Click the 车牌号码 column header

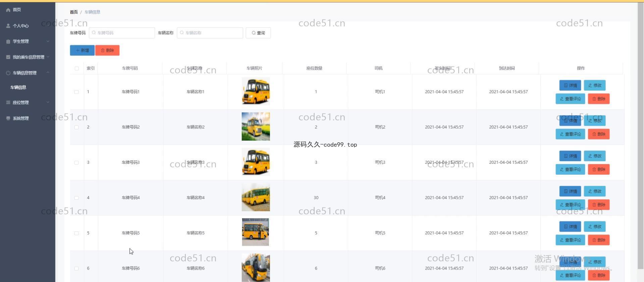click(130, 68)
